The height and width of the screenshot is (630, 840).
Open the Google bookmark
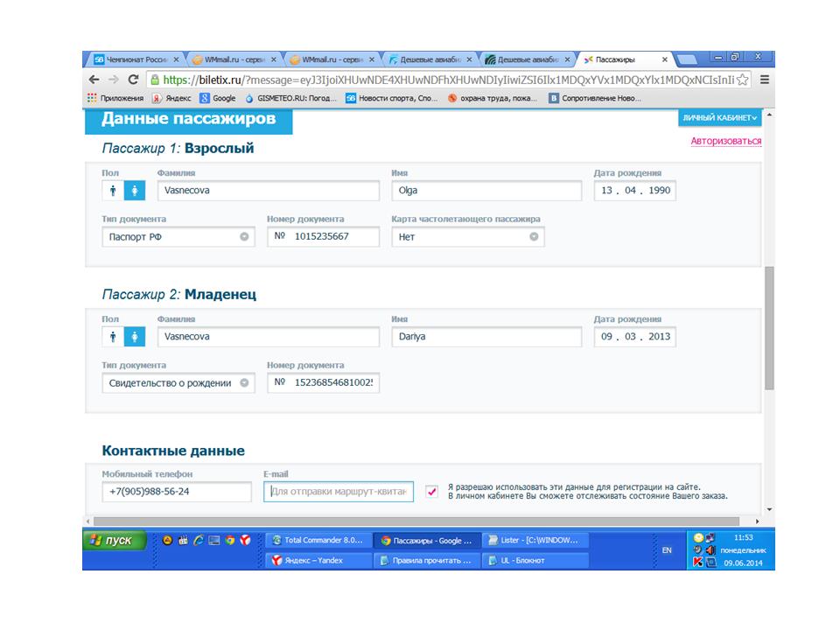218,98
